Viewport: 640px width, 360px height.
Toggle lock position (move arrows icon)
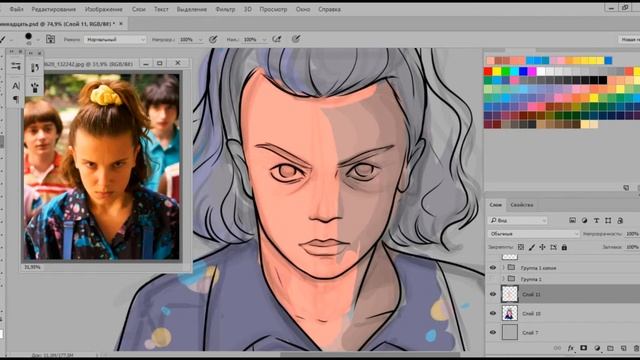pos(542,247)
